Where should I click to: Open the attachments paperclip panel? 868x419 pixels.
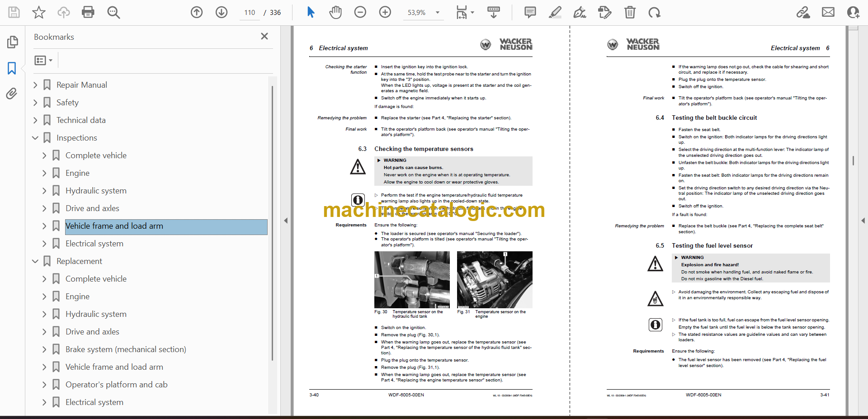[x=12, y=94]
